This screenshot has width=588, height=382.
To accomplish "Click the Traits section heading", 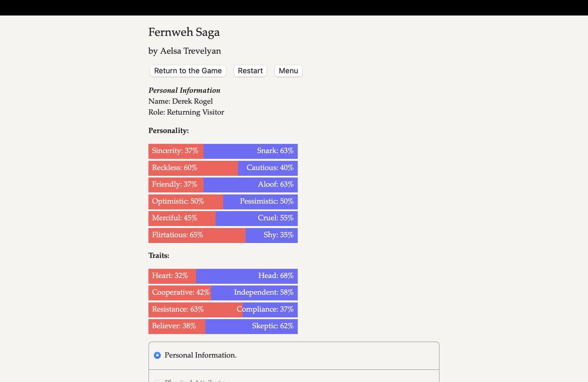I will point(159,255).
